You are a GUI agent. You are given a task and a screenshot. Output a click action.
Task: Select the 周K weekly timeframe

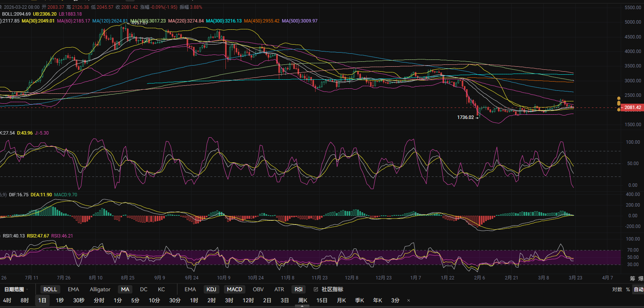click(303, 300)
